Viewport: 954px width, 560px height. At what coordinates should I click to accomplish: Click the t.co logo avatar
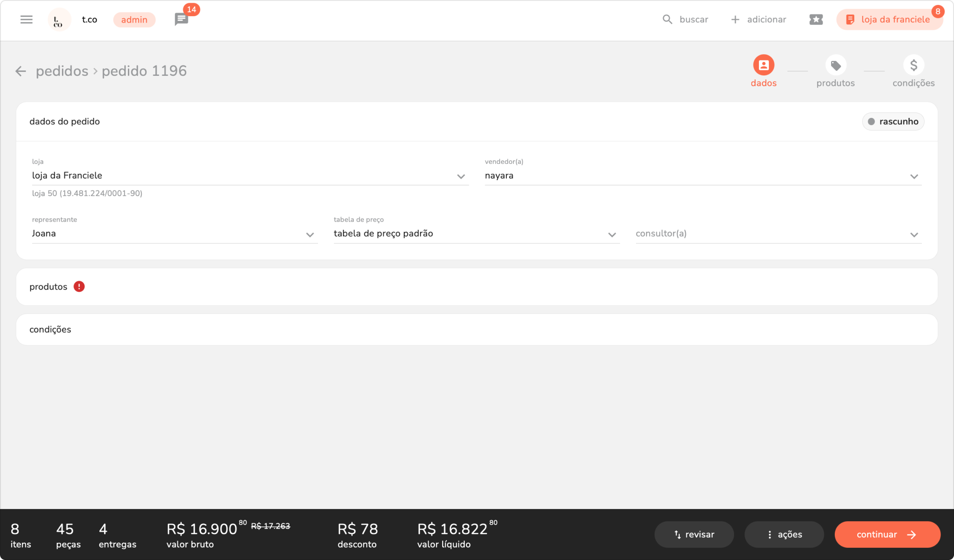pos(59,20)
